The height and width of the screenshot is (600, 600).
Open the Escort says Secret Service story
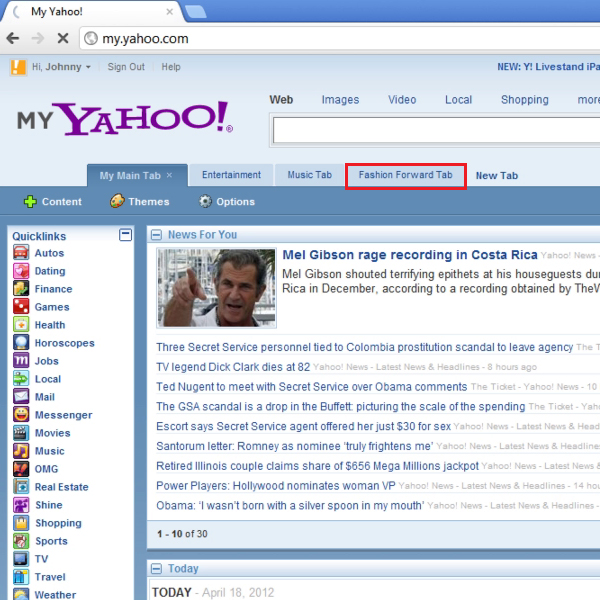click(x=303, y=426)
